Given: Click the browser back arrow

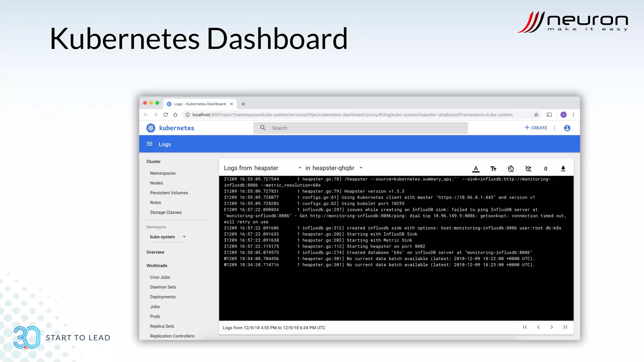Looking at the screenshot, I should click(146, 115).
